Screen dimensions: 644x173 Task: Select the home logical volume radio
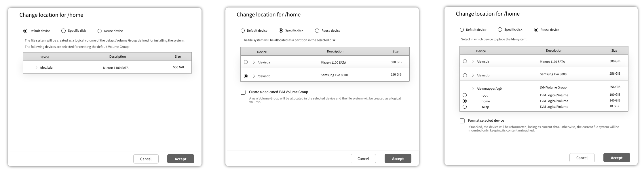pyautogui.click(x=465, y=101)
